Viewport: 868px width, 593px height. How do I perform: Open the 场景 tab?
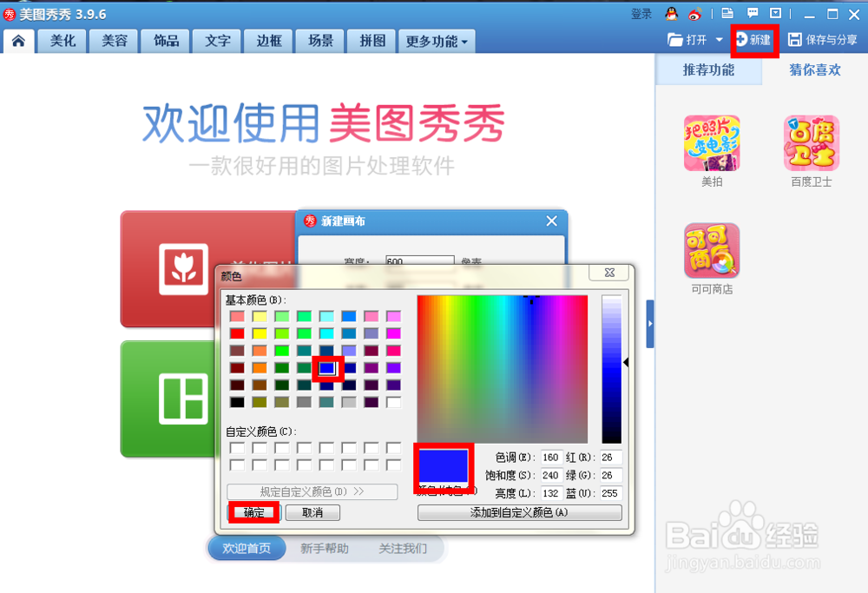pos(320,41)
